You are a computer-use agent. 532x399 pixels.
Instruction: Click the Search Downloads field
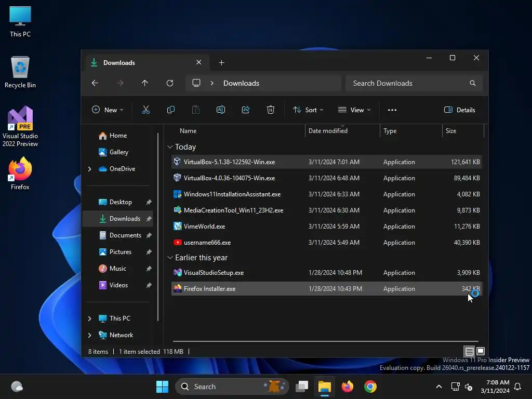pyautogui.click(x=414, y=83)
